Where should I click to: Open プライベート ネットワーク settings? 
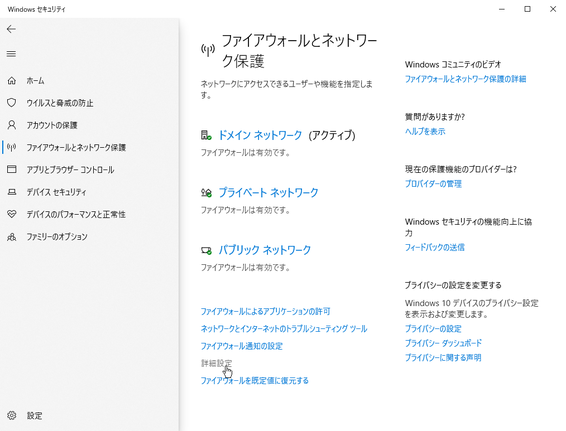pos(268,192)
